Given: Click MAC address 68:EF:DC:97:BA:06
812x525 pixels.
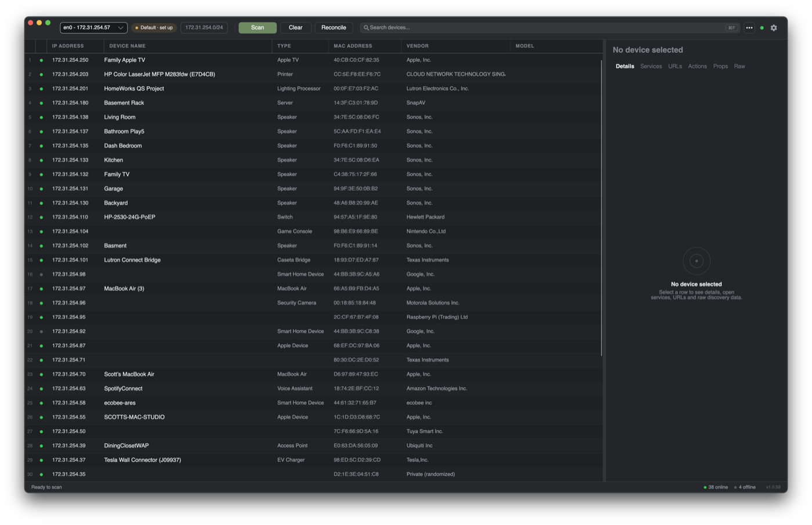Looking at the screenshot, I should click(x=356, y=346).
